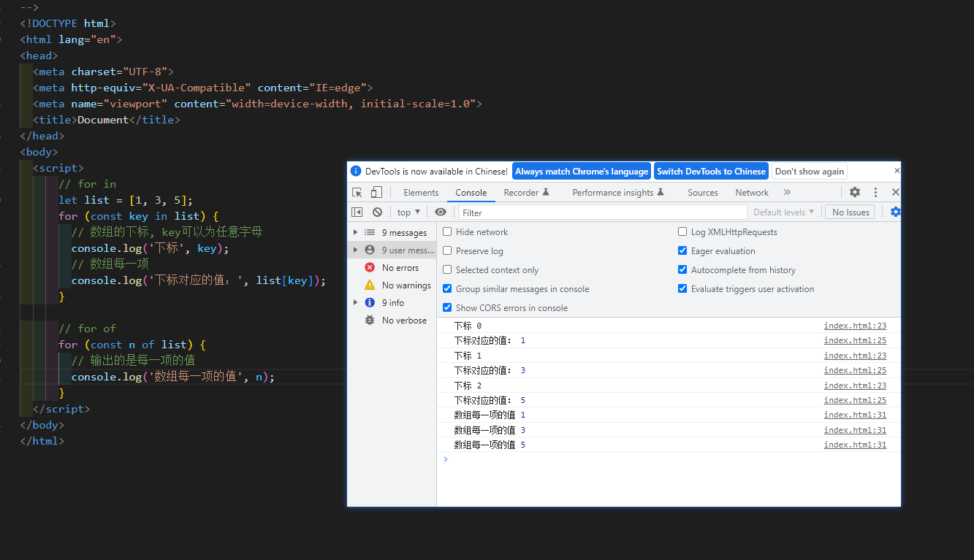Close the DevTools panel
Viewport: 974px width, 560px height.
pyautogui.click(x=896, y=193)
